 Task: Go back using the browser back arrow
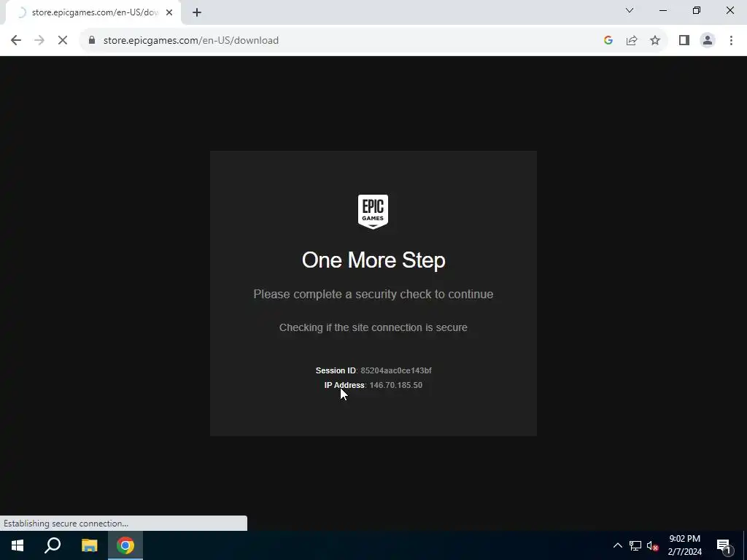[16, 41]
